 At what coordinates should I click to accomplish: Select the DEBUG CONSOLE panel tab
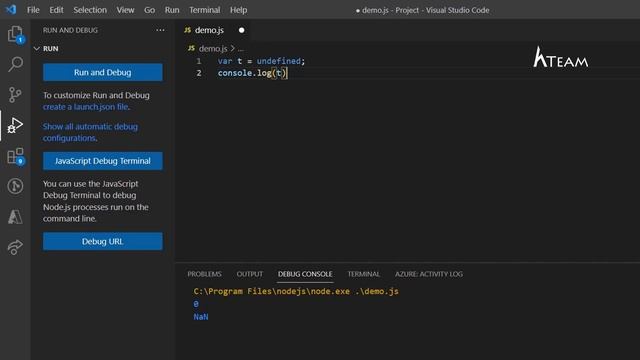point(305,274)
